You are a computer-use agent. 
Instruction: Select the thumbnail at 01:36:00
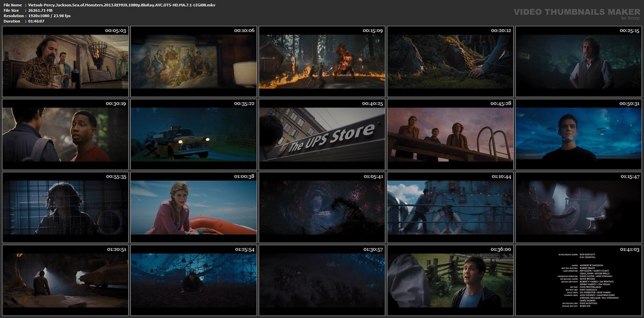(450, 280)
